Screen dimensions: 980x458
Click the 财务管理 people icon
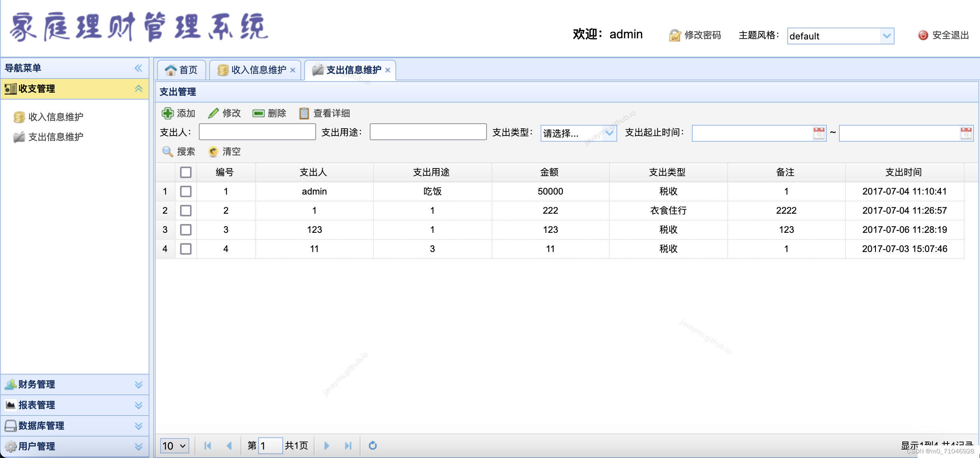10,384
